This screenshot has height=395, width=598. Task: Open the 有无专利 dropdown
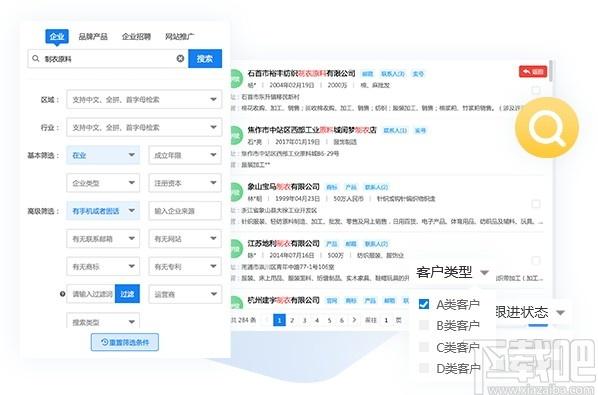click(x=185, y=267)
